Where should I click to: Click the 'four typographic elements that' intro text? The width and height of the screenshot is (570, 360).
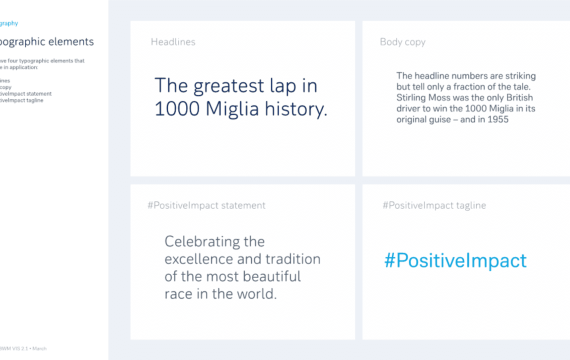click(x=46, y=61)
